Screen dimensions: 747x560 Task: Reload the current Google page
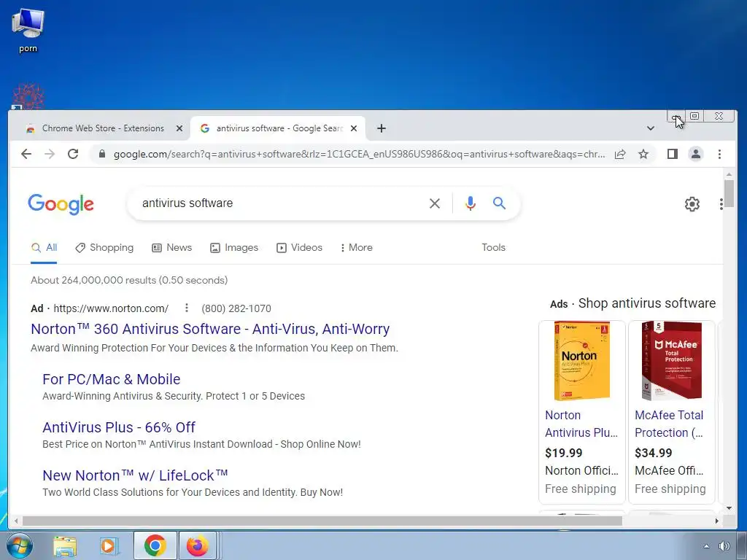click(73, 154)
